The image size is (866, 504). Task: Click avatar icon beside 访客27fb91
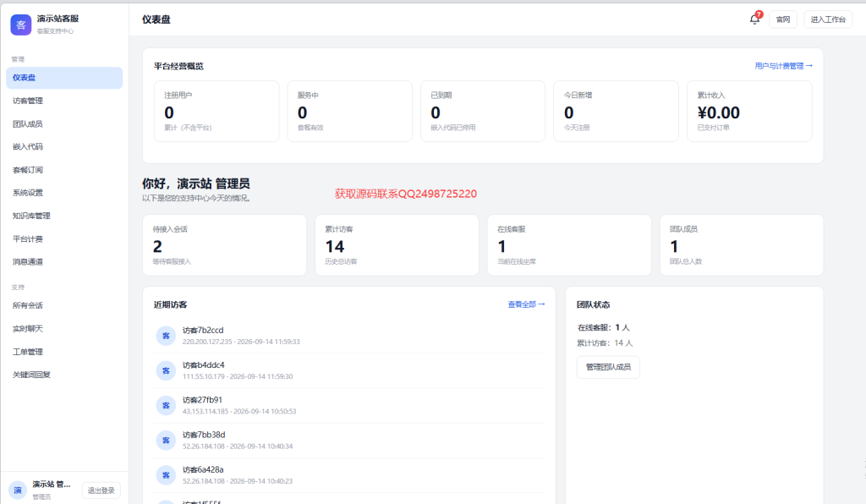[166, 405]
